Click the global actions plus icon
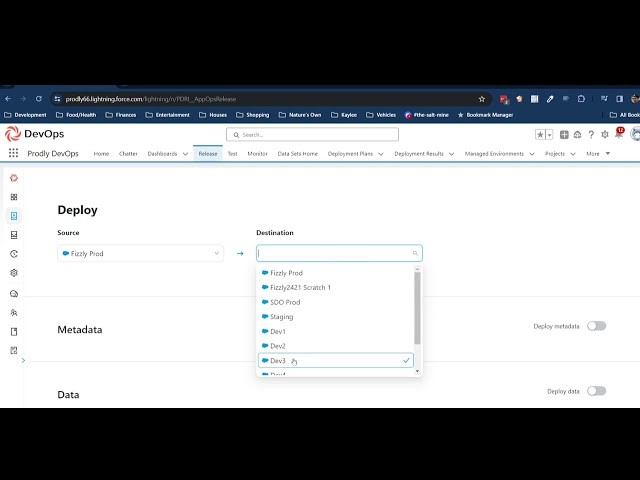Screen dimensions: 640x480 tap(564, 134)
